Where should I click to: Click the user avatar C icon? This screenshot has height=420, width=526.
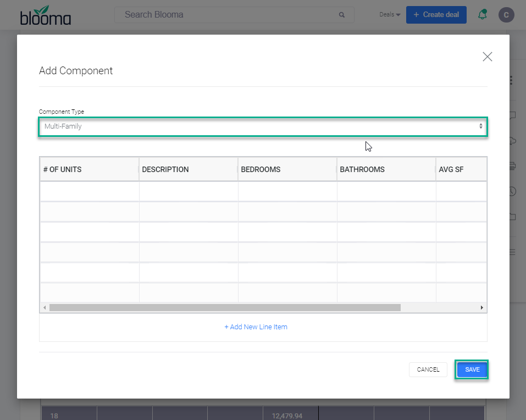(x=506, y=15)
